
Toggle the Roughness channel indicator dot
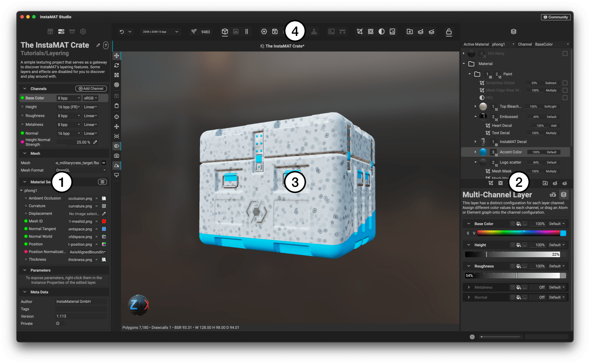(x=22, y=116)
